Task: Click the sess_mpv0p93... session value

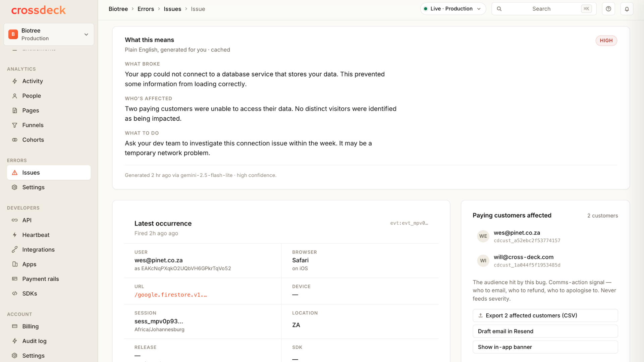Action: coord(159,321)
